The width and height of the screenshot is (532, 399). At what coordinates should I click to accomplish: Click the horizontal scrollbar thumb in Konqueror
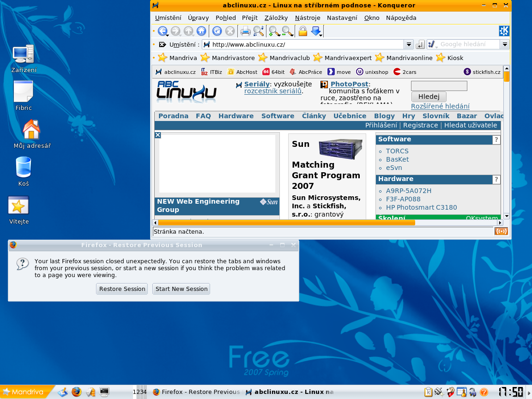point(287,223)
